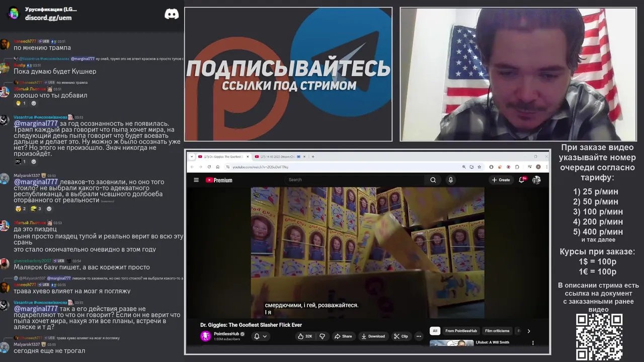Click the Discord logo in chat header

click(x=172, y=14)
